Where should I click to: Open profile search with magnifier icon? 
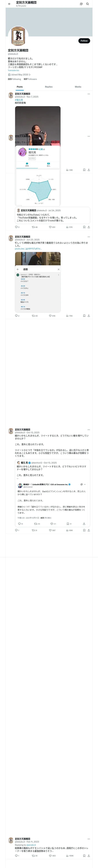88,4
